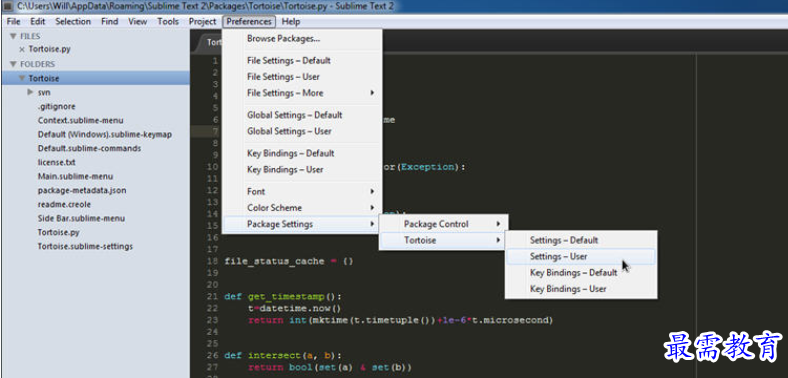Open .gitignore in the sidebar
The image size is (788, 378).
point(56,107)
